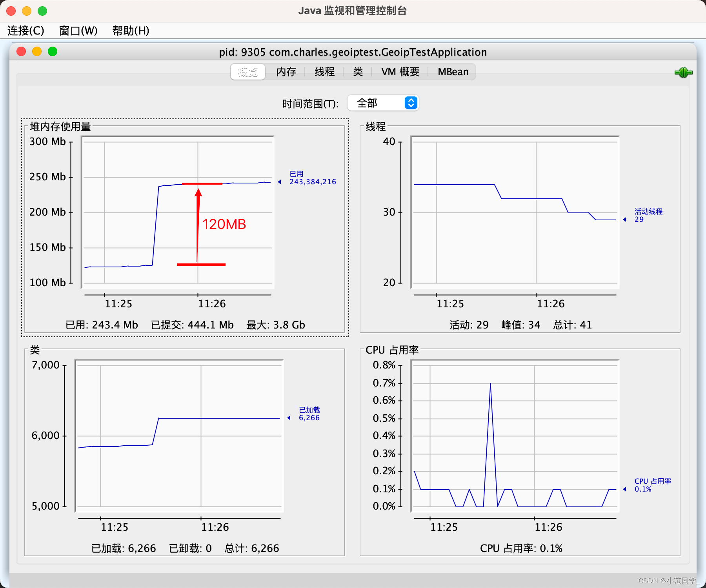Click the 已加载 6,266 label on class chart
This screenshot has height=588, width=706.
(309, 414)
